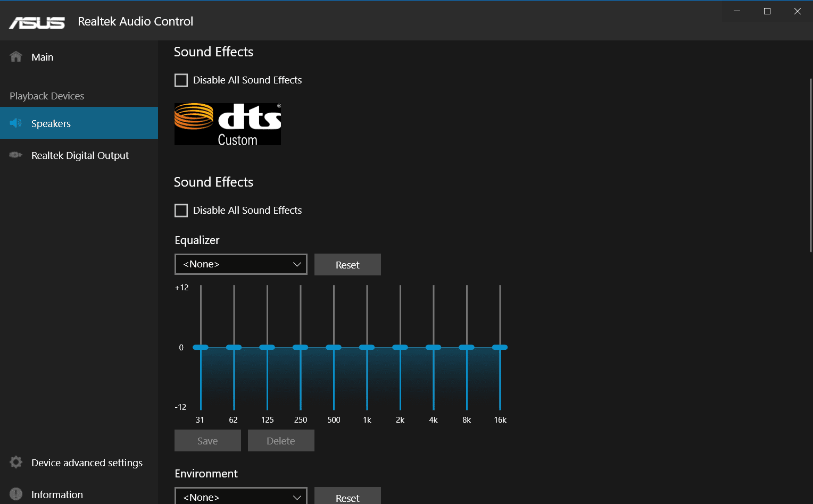Click the Information exclamation icon

pos(16,494)
